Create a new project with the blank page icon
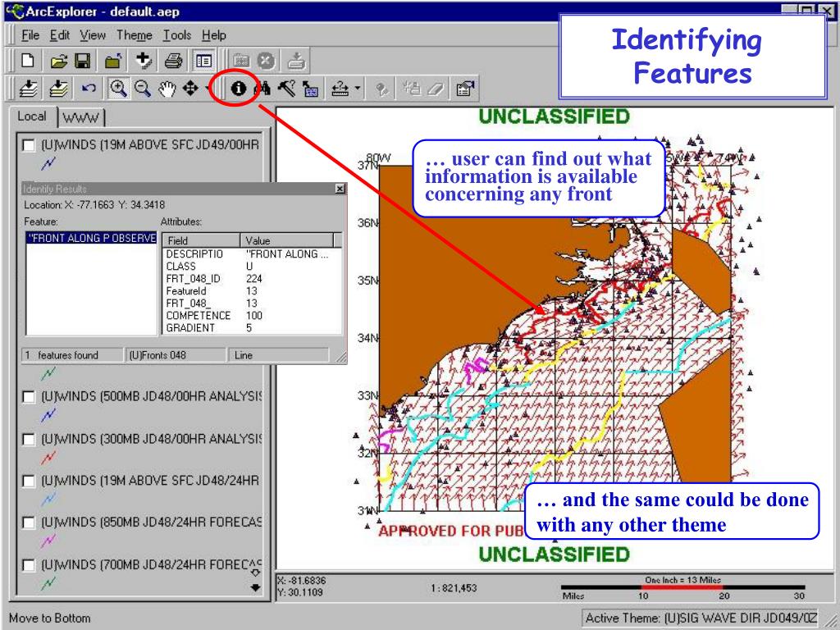This screenshot has height=630, width=840. point(28,61)
